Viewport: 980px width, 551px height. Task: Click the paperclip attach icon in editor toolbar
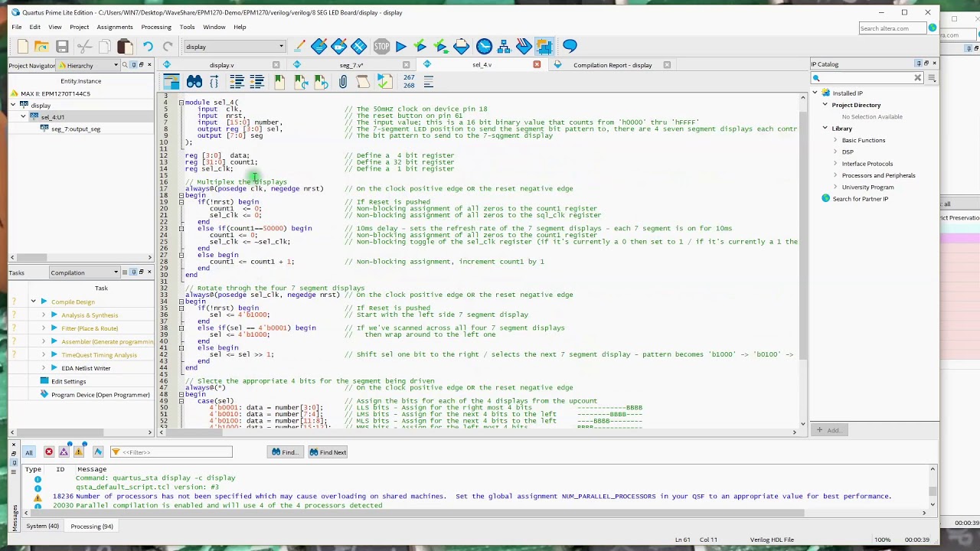[343, 81]
